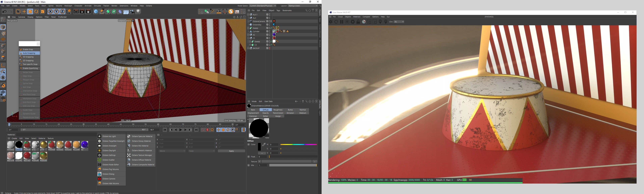
Task: Click the Move tool icon
Action: coord(24,12)
